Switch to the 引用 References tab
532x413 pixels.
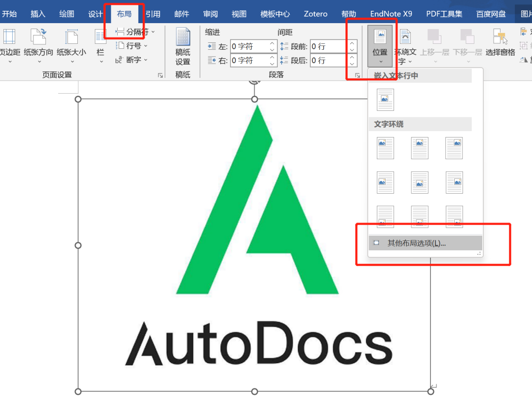pyautogui.click(x=153, y=14)
